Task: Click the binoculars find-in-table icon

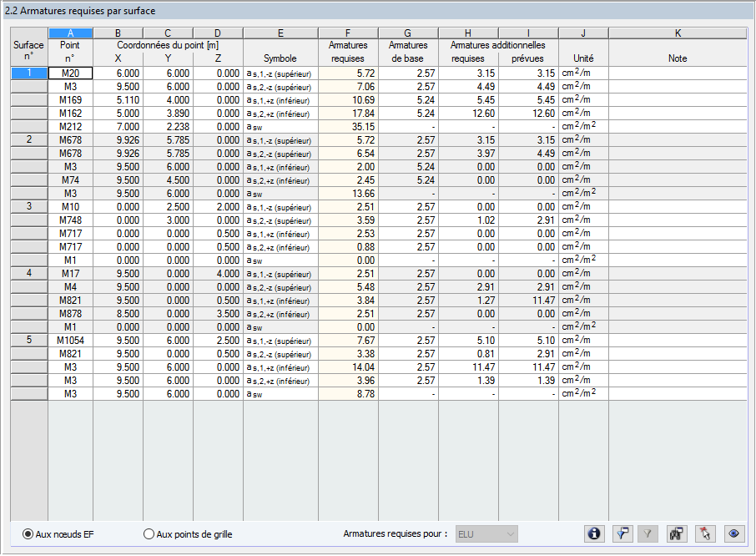Action: (677, 533)
